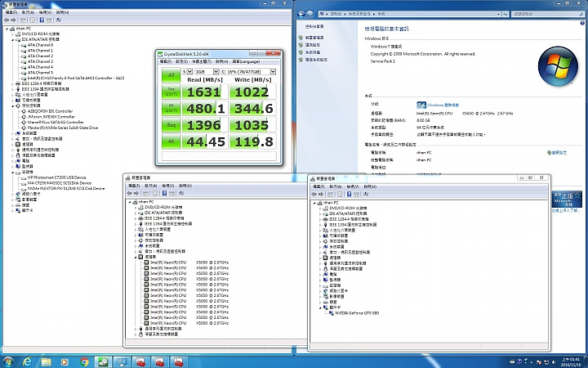Click back arrow in GTX 980 Device Manager toolbar
The image size is (588, 368).
click(x=314, y=194)
